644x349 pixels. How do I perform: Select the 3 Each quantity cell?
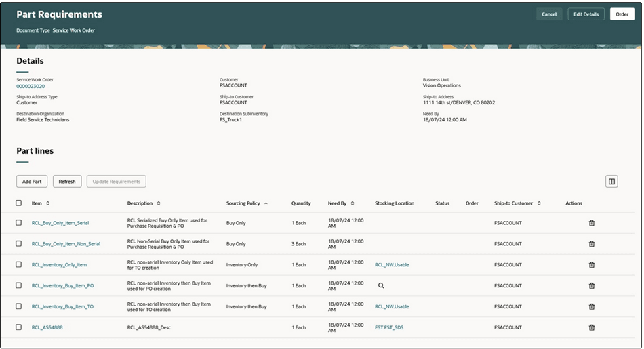298,244
